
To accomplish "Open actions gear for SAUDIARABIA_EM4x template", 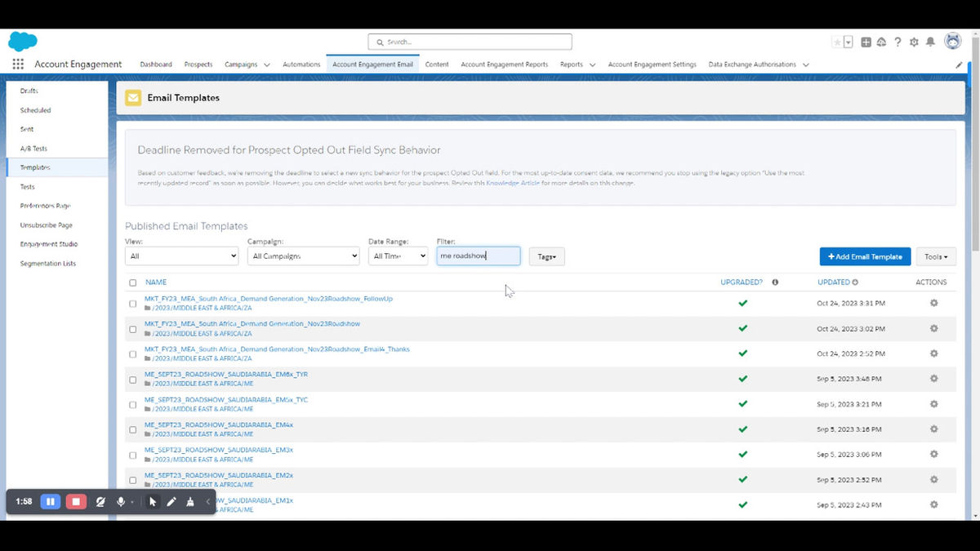I will click(x=933, y=429).
